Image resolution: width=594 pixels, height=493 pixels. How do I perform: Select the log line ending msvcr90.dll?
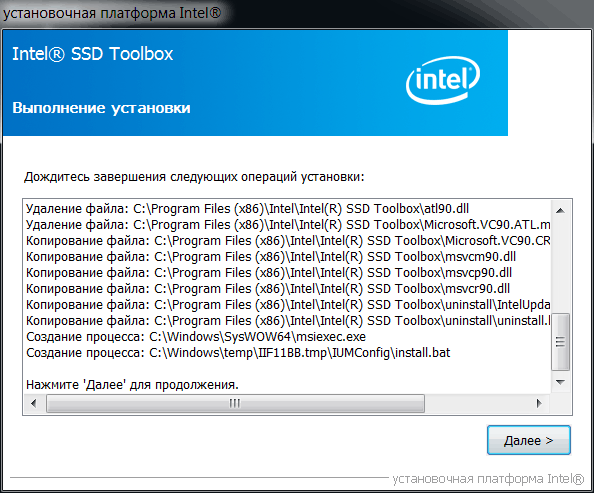(x=268, y=289)
